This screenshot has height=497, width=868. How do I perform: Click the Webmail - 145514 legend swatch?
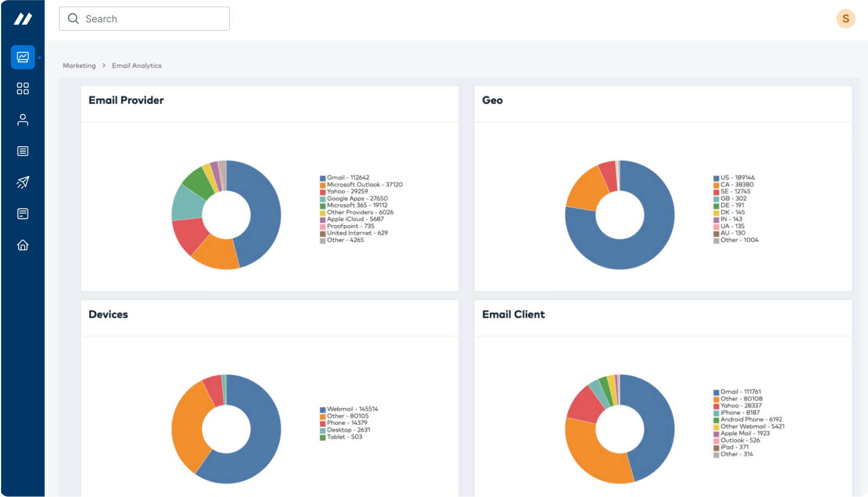pyautogui.click(x=323, y=410)
